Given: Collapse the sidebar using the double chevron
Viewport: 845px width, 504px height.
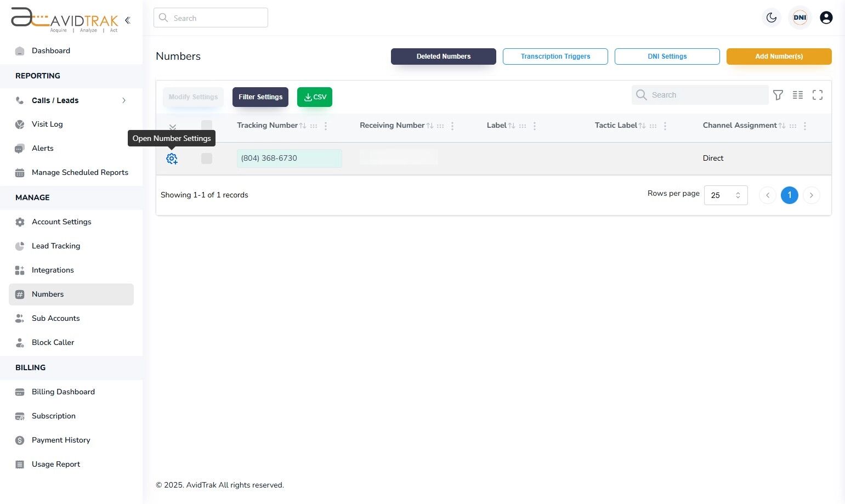Looking at the screenshot, I should point(127,20).
